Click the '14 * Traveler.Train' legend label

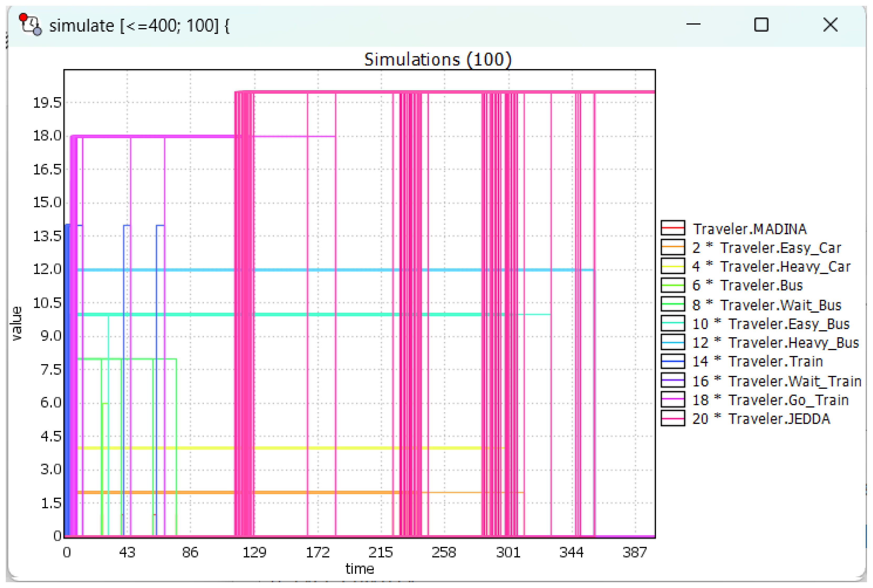point(757,361)
